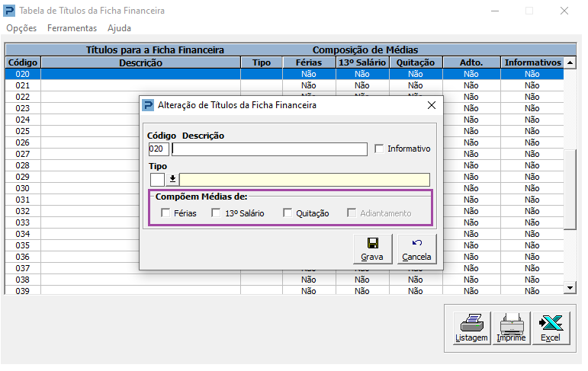Close the Alteração de Títulos dialog

point(431,105)
